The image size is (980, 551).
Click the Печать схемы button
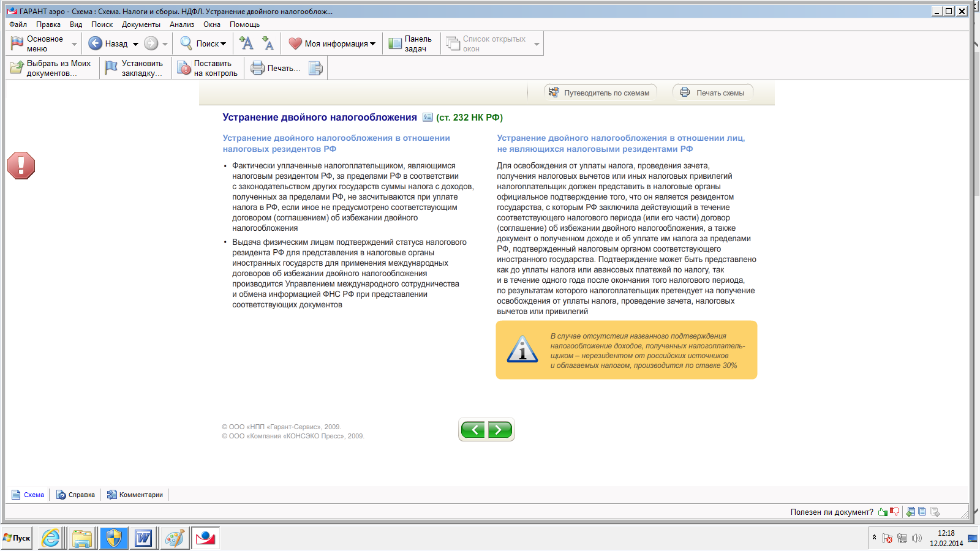pos(713,92)
